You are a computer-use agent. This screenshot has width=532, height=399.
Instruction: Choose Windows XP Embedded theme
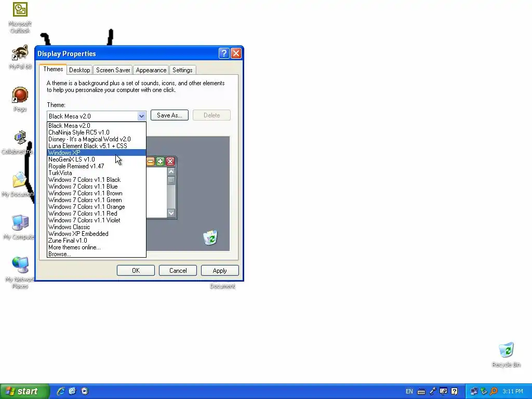(x=96, y=234)
